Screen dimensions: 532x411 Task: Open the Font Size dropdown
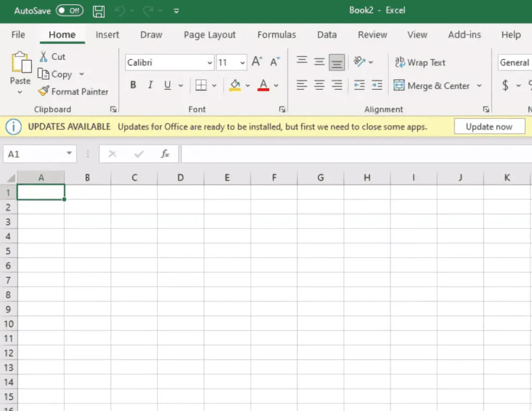point(242,62)
